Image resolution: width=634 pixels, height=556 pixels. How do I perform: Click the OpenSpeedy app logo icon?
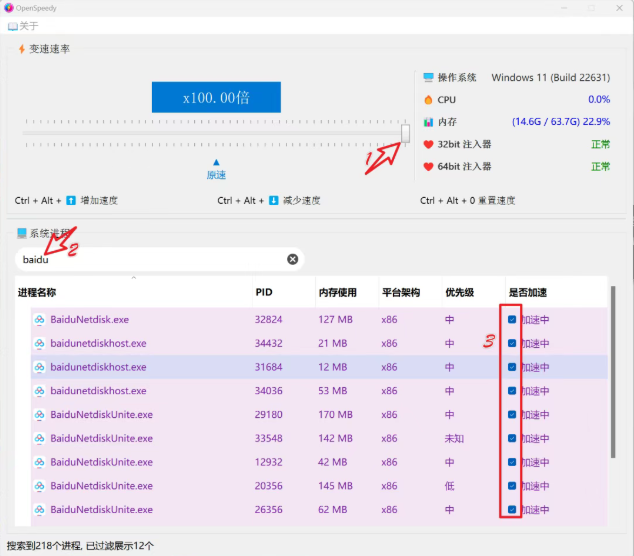pos(8,8)
